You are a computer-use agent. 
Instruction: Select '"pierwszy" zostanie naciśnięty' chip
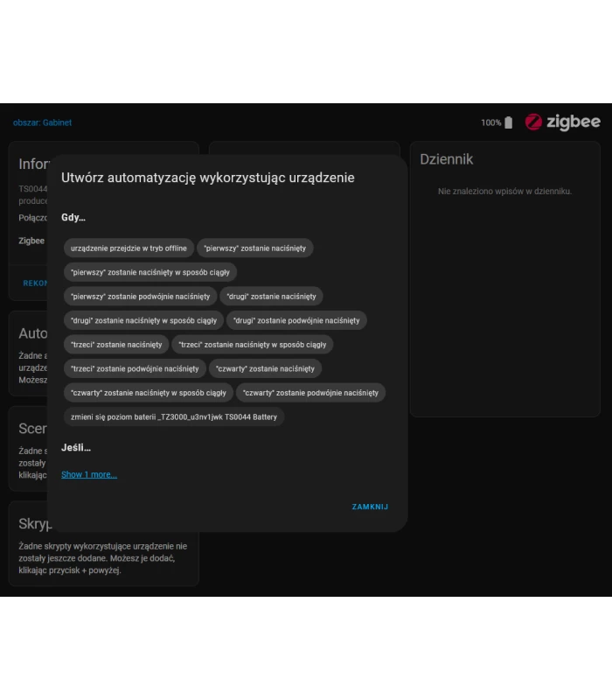pos(254,248)
